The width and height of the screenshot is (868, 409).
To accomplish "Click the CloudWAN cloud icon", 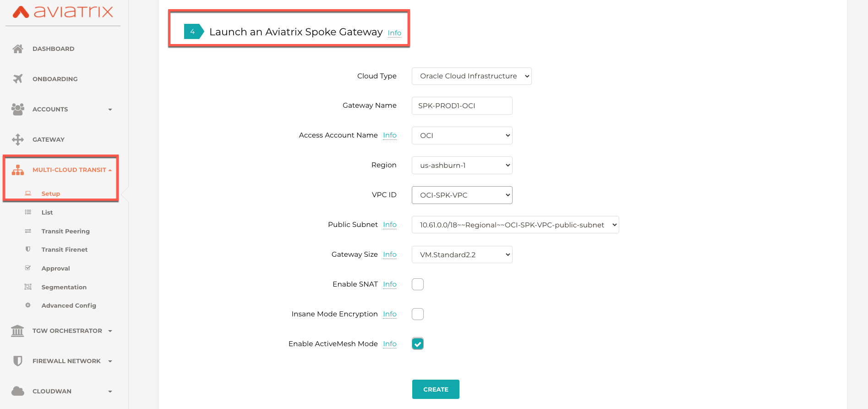I will click(18, 391).
